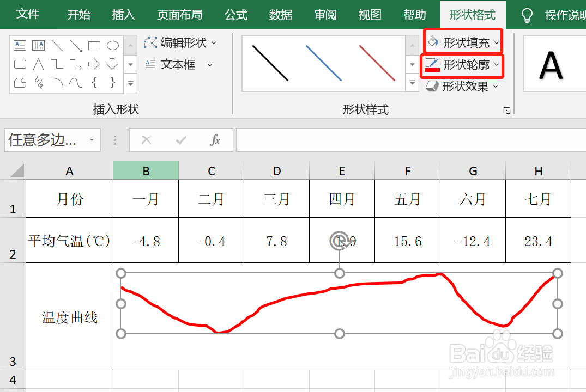Click the cell labeled 月份
This screenshot has height=392, width=586.
point(70,199)
